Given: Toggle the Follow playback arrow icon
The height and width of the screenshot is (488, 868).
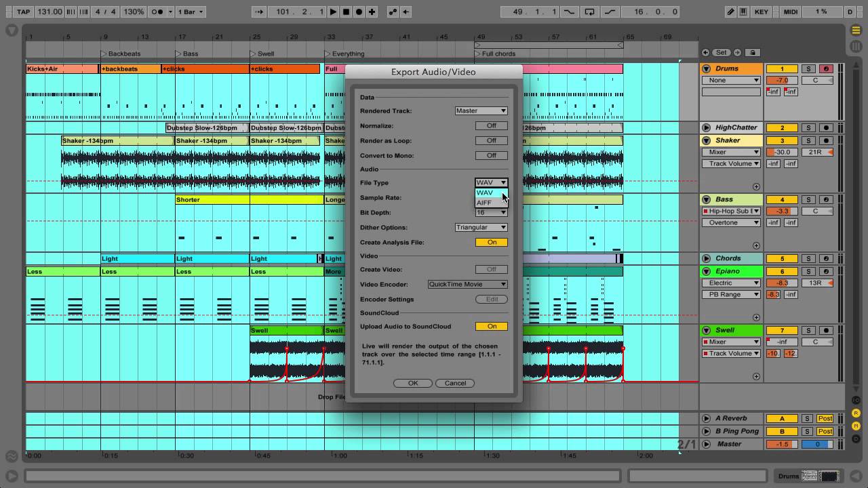Looking at the screenshot, I should tap(260, 12).
